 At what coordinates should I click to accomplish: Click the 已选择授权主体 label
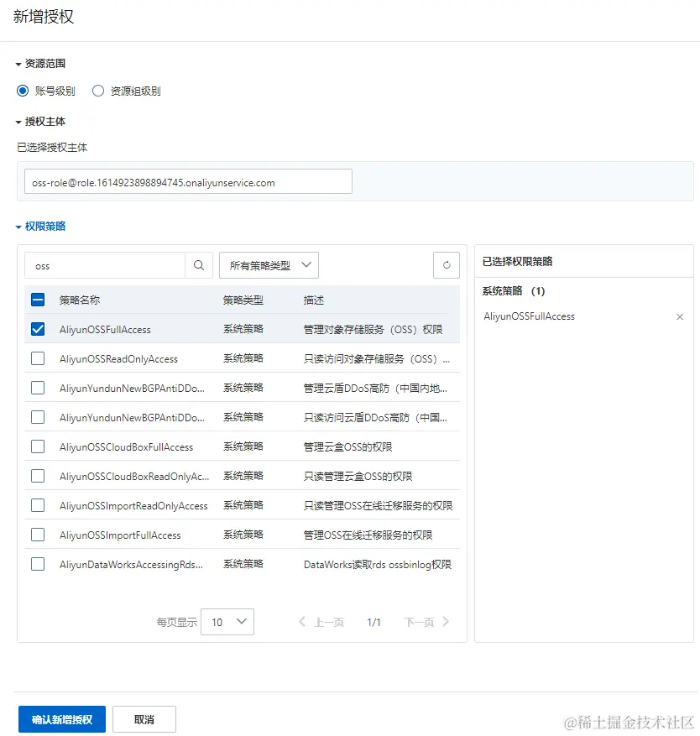[x=52, y=148]
